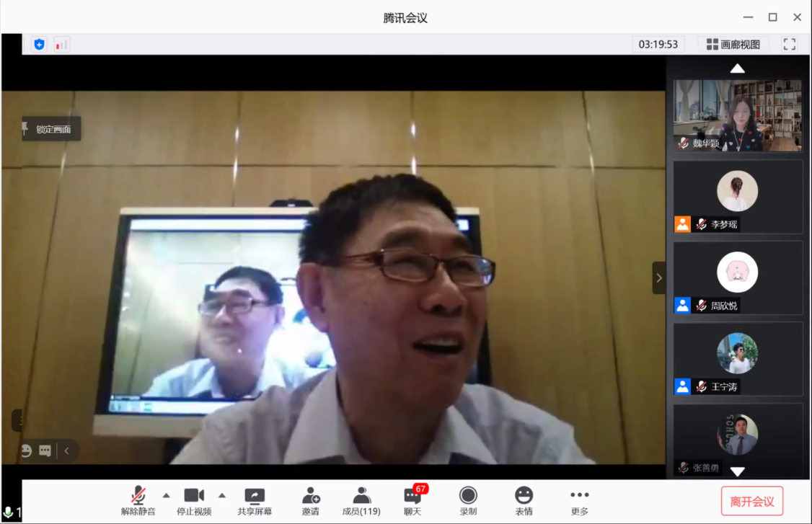
Task: Click the green microphone indicator at bottom-left corner
Action: point(8,512)
